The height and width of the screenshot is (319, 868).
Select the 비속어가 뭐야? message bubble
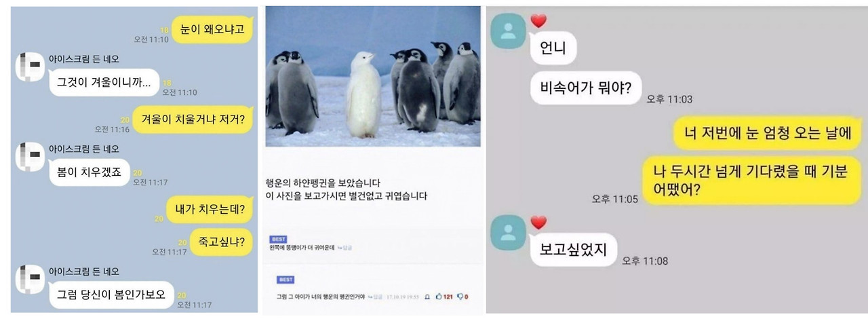pos(586,88)
